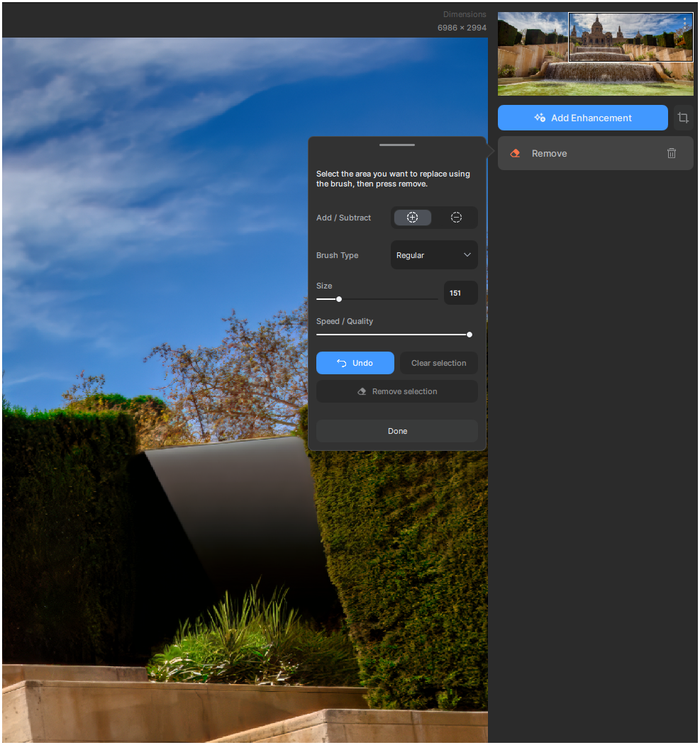Click the Size value field 151
The image size is (700, 745).
pyautogui.click(x=460, y=293)
